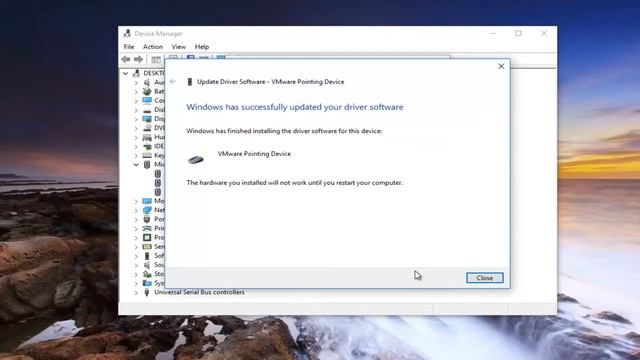Select the Software devices tower icon
This screenshot has width=640, height=360.
coord(147,256)
